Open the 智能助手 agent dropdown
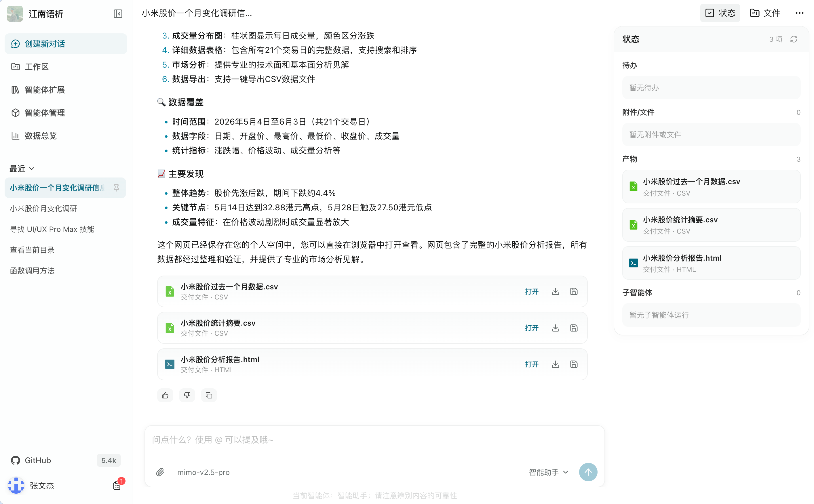The image size is (814, 504). click(549, 472)
